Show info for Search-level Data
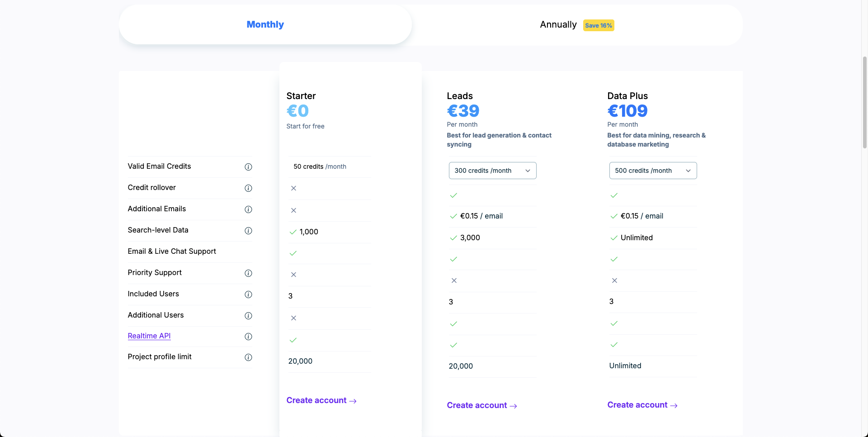Screen dimensions: 868x437 pyautogui.click(x=248, y=231)
